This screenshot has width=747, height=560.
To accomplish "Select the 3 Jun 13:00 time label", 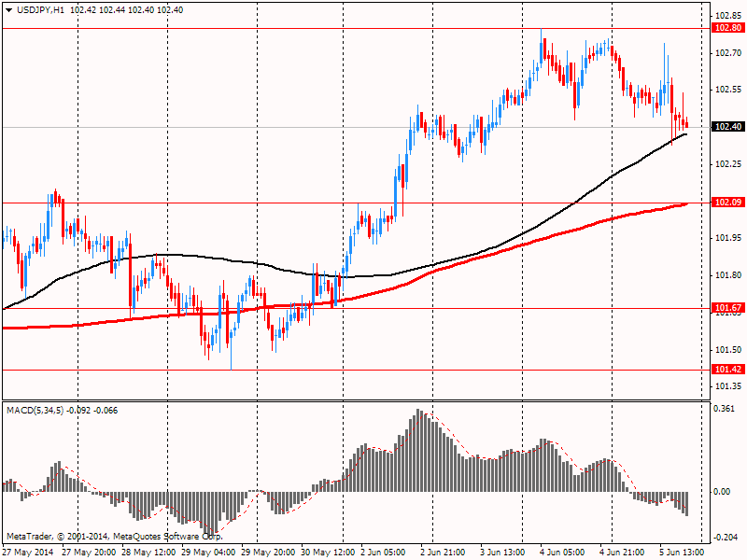I will click(502, 553).
